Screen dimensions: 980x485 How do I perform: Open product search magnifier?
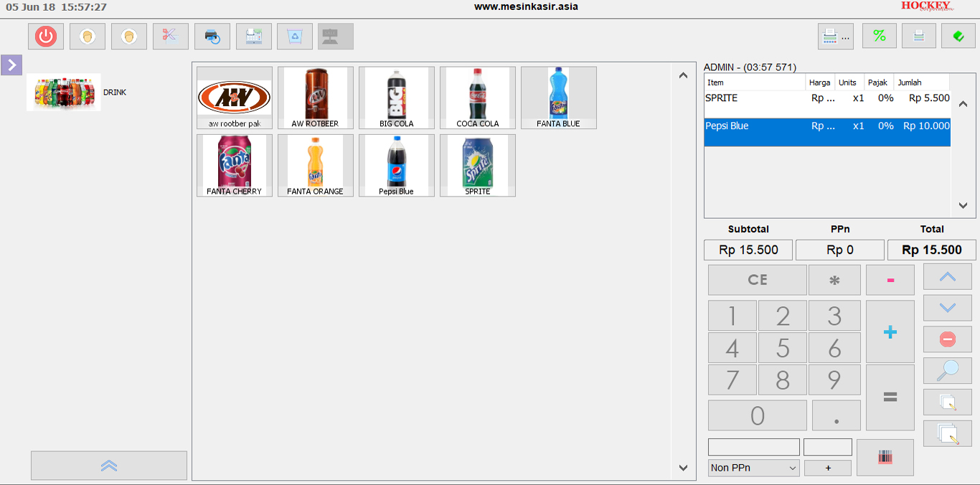coord(948,370)
